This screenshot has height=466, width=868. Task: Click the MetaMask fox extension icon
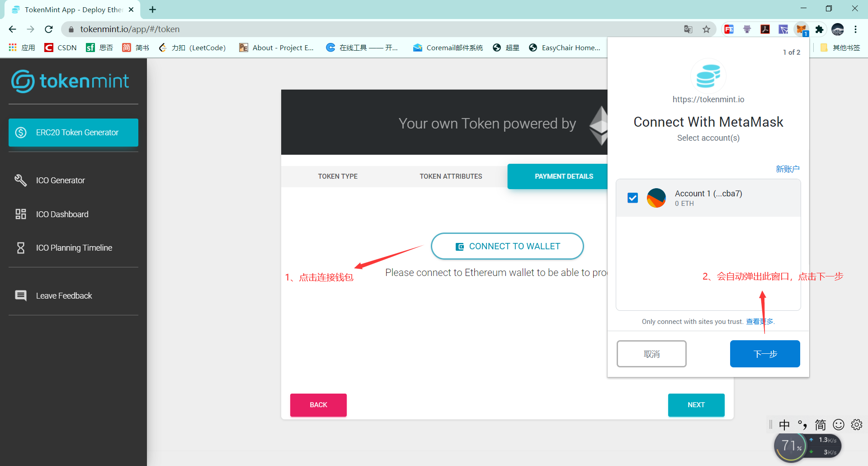[x=802, y=29]
